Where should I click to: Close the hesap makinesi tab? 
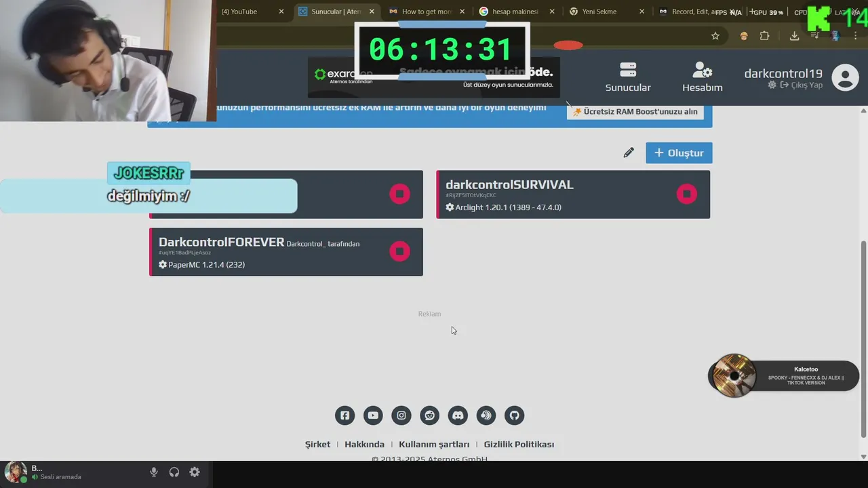tap(552, 12)
